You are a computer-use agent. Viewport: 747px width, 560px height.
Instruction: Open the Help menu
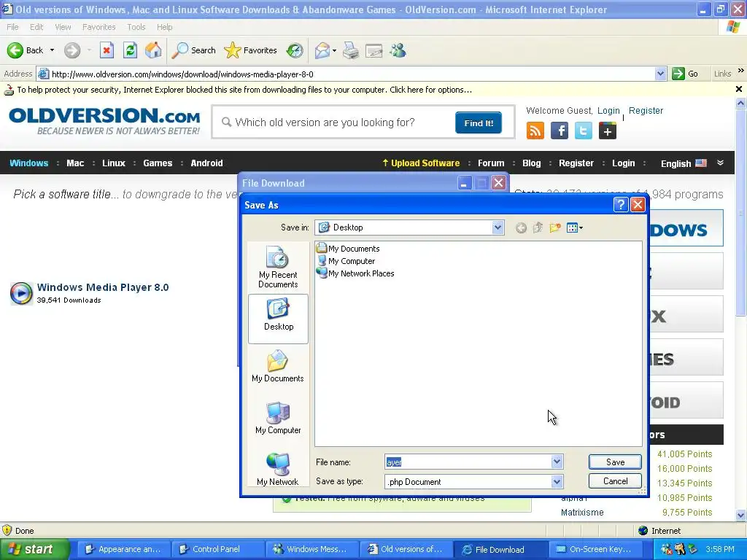(x=165, y=27)
